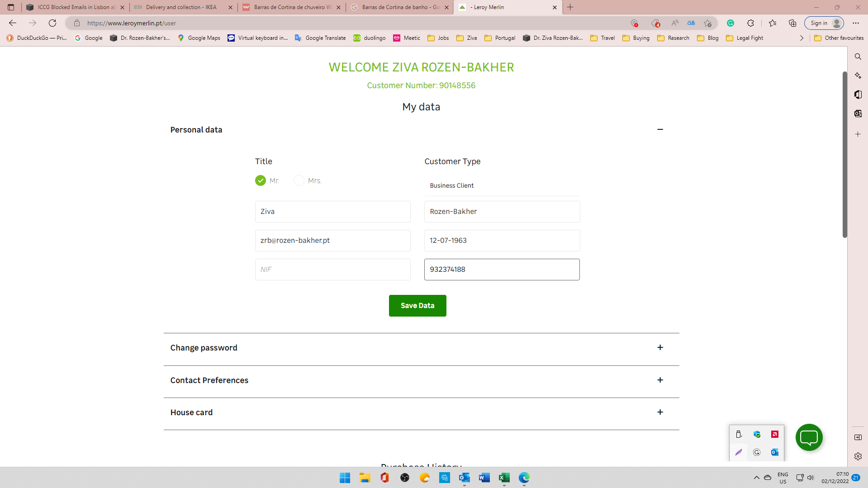Click the Save Data button

tap(417, 305)
